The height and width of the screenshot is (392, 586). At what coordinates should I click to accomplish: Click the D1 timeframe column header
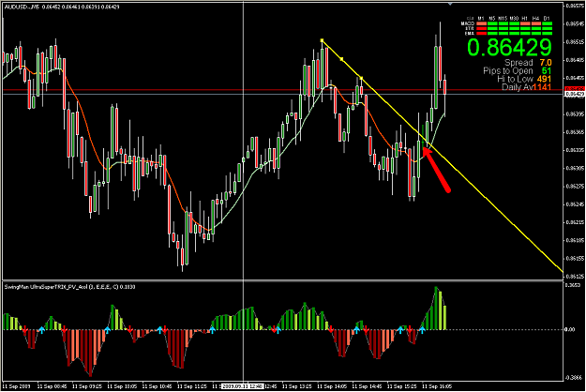click(x=547, y=18)
